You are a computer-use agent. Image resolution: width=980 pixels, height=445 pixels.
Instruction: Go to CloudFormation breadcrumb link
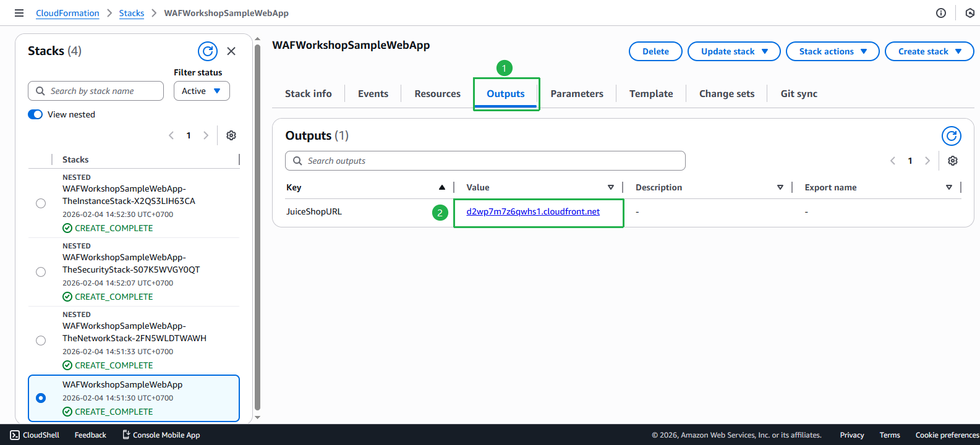(67, 13)
